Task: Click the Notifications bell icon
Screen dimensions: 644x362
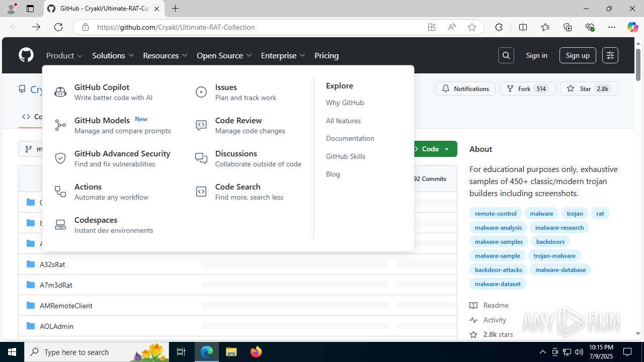Action: 446,88
